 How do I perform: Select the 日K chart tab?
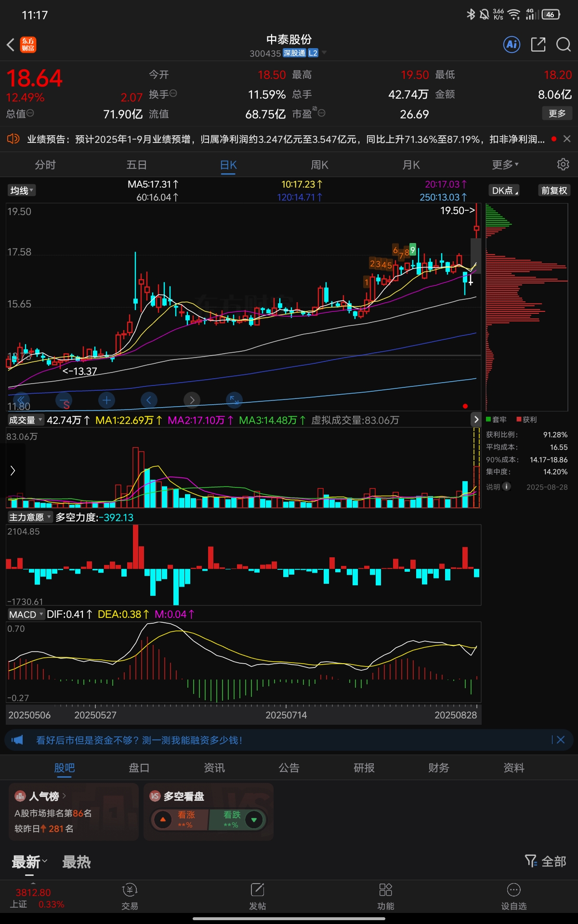tap(228, 165)
